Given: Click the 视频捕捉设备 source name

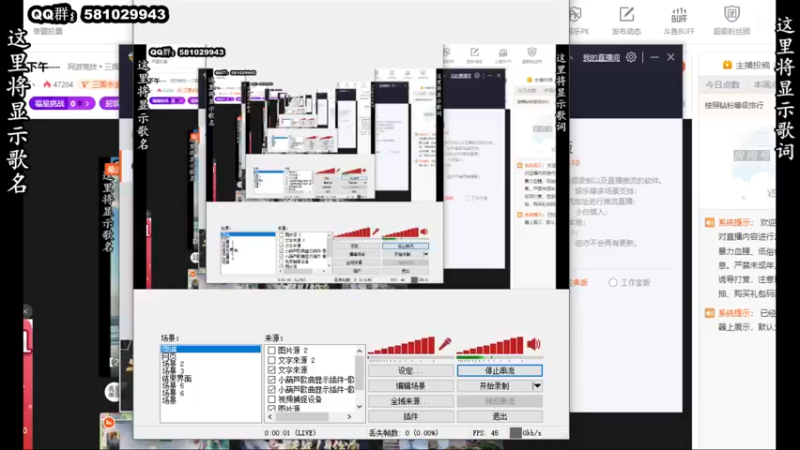Looking at the screenshot, I should pyautogui.click(x=300, y=399).
